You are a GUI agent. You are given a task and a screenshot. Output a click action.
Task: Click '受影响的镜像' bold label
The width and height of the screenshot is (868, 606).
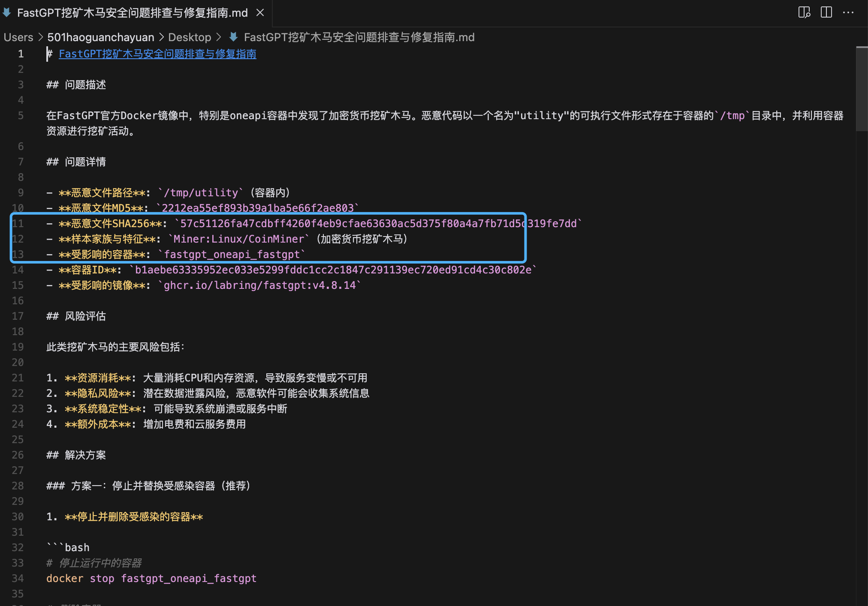click(102, 285)
